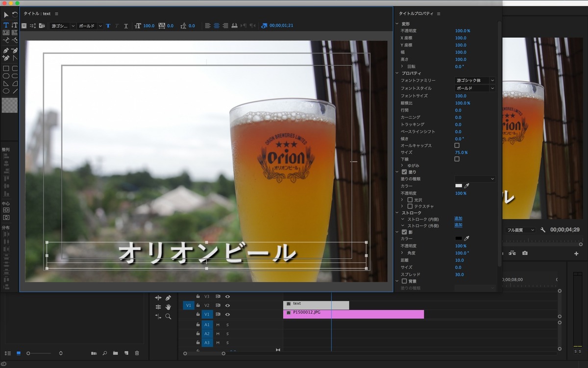Select the Wedge shape tool
This screenshot has height=368, width=588.
[x=6, y=84]
